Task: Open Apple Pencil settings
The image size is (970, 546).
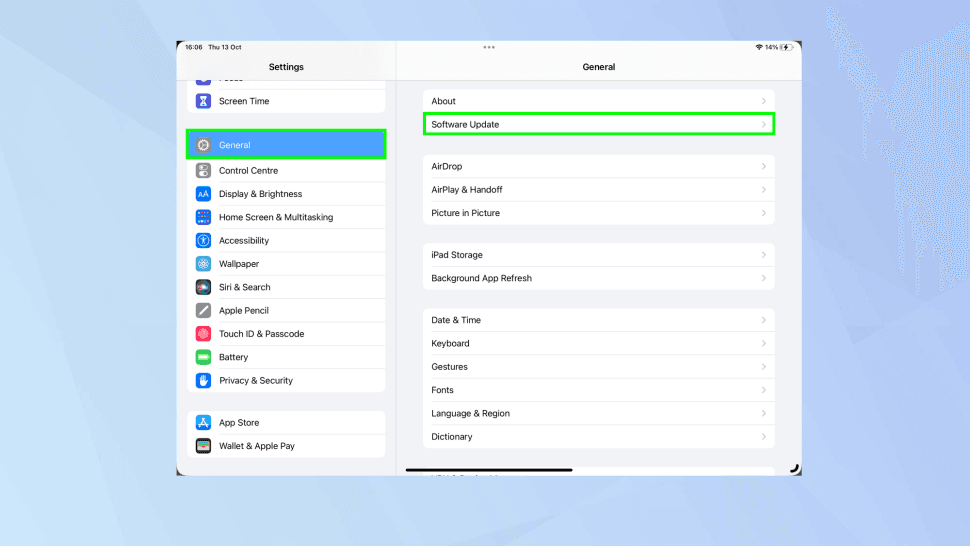Action: 286,310
